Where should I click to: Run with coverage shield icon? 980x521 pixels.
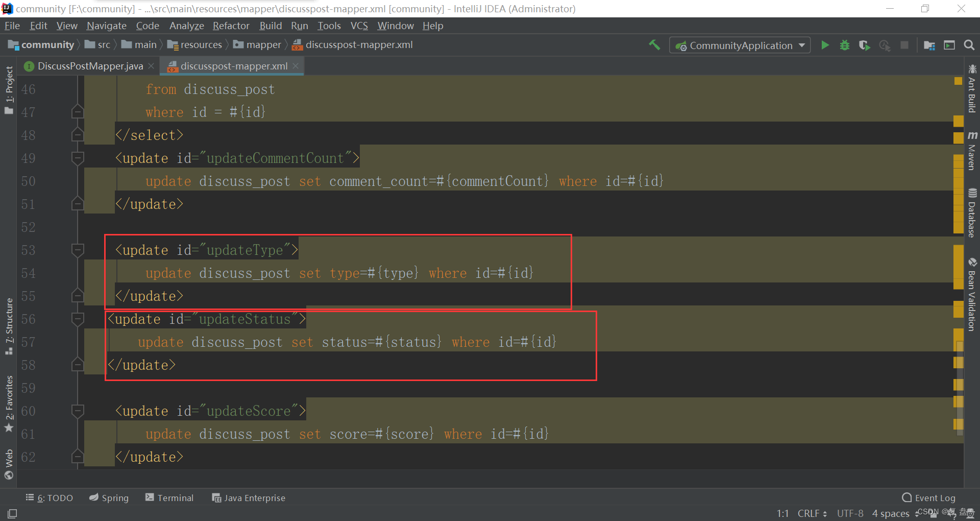click(864, 45)
